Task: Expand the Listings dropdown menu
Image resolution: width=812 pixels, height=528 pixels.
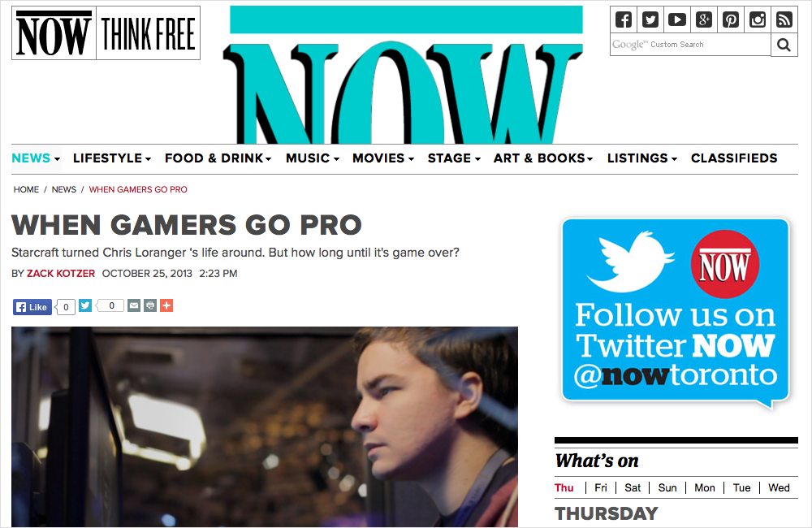Action: [x=642, y=158]
